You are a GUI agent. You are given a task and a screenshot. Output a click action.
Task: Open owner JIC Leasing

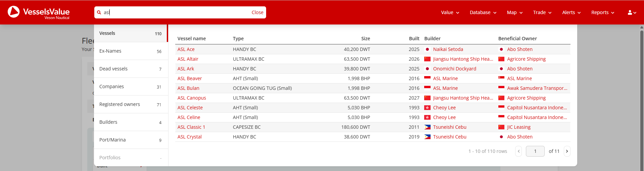point(519,127)
